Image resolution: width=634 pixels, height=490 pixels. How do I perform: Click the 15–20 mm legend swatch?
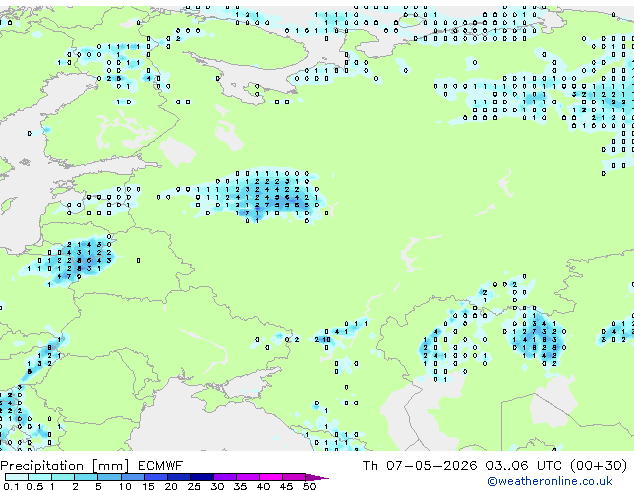(155, 477)
